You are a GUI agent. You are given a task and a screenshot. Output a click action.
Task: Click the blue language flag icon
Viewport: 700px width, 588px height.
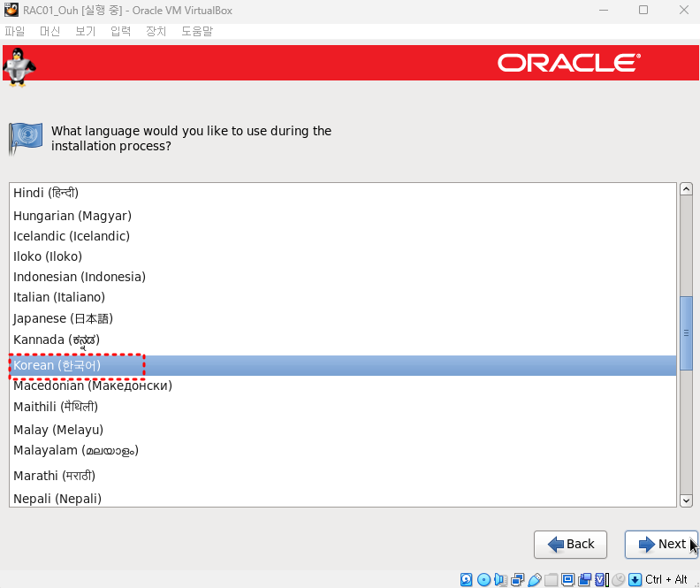point(26,139)
